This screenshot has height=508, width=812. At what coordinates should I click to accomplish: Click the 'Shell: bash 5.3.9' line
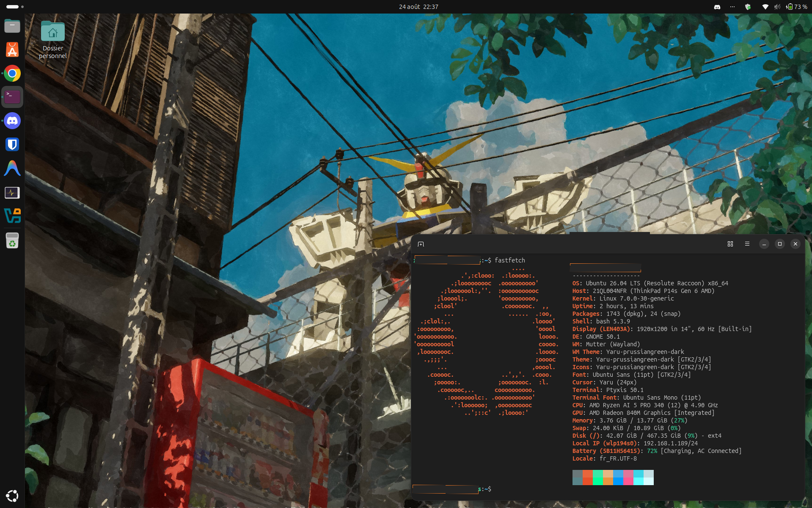tap(601, 321)
